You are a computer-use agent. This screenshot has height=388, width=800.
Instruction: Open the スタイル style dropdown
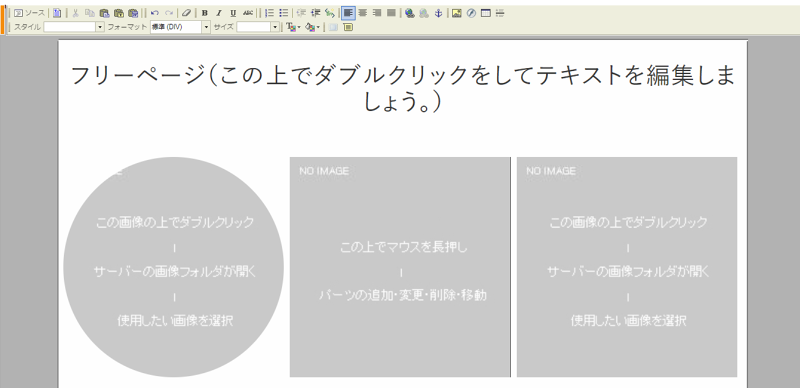[74, 27]
